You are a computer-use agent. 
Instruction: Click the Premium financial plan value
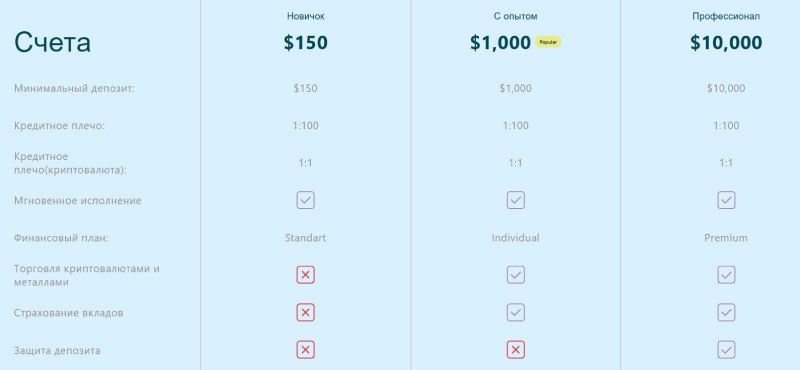pyautogui.click(x=726, y=238)
